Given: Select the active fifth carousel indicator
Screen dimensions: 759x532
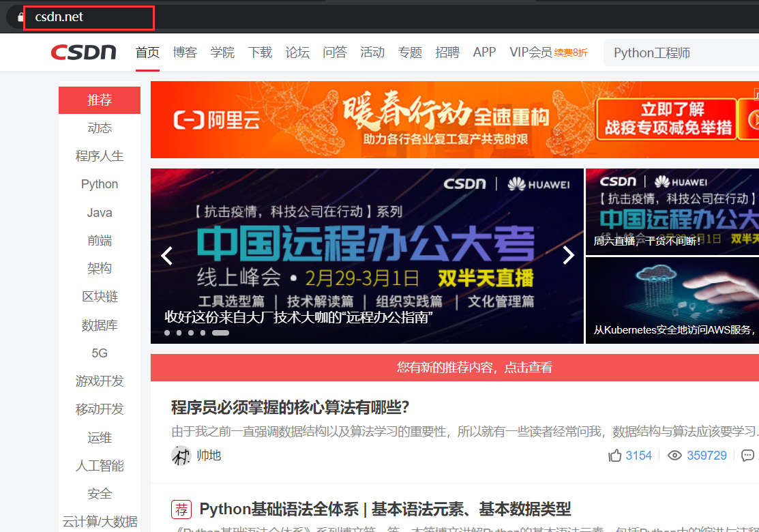Looking at the screenshot, I should tap(220, 333).
